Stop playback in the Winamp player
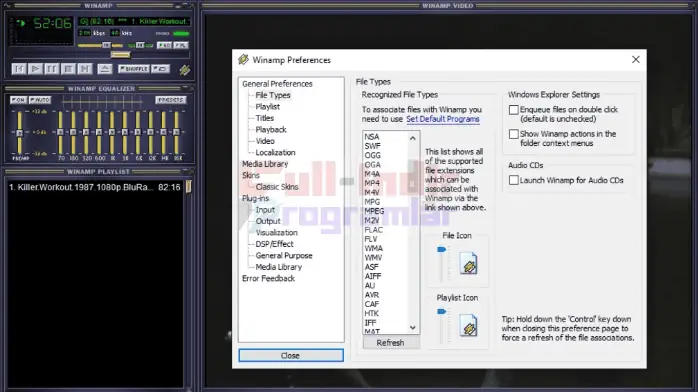Image resolution: width=698 pixels, height=392 pixels. click(68, 69)
